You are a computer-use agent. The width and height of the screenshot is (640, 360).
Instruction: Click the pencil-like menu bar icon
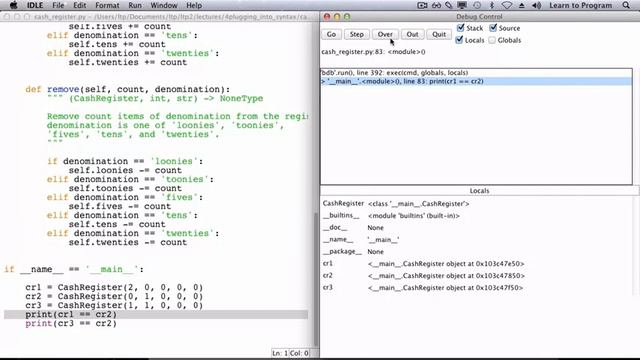click(449, 5)
